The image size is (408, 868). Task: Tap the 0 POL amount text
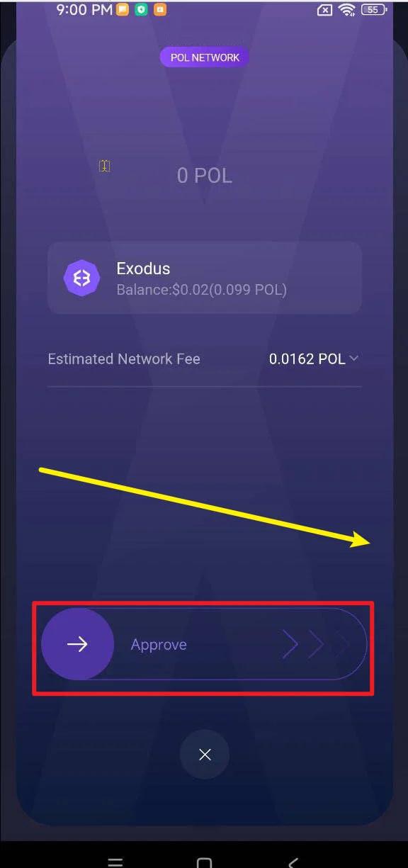point(205,175)
